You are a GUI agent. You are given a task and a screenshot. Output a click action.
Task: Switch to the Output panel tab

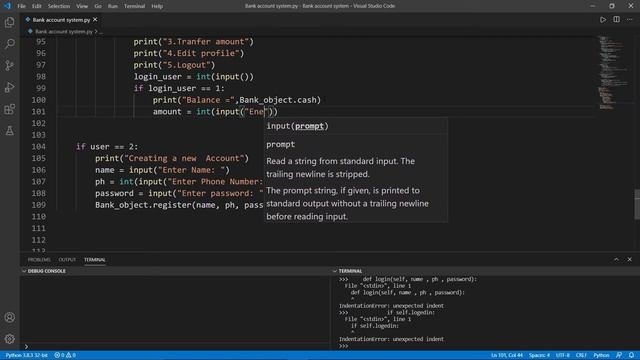[67, 260]
